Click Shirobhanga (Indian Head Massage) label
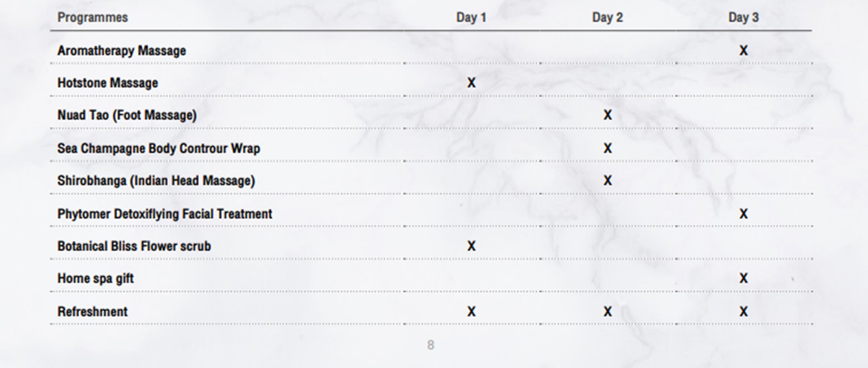 pyautogui.click(x=156, y=181)
